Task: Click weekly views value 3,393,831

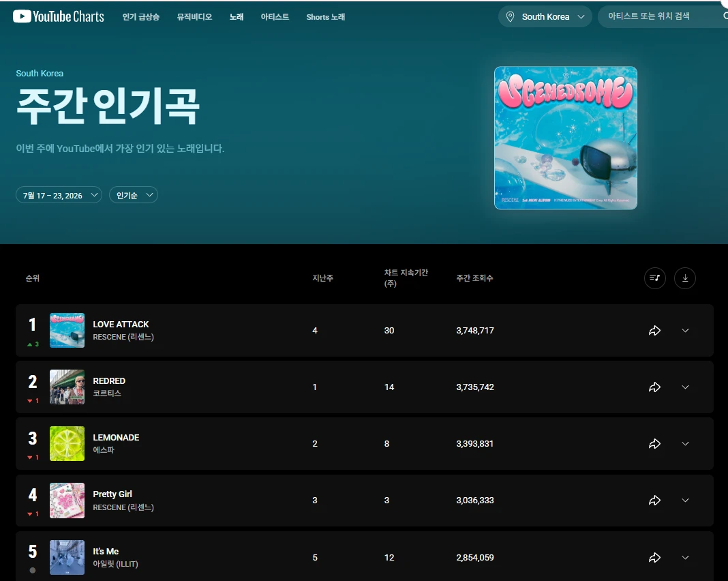Action: 474,443
